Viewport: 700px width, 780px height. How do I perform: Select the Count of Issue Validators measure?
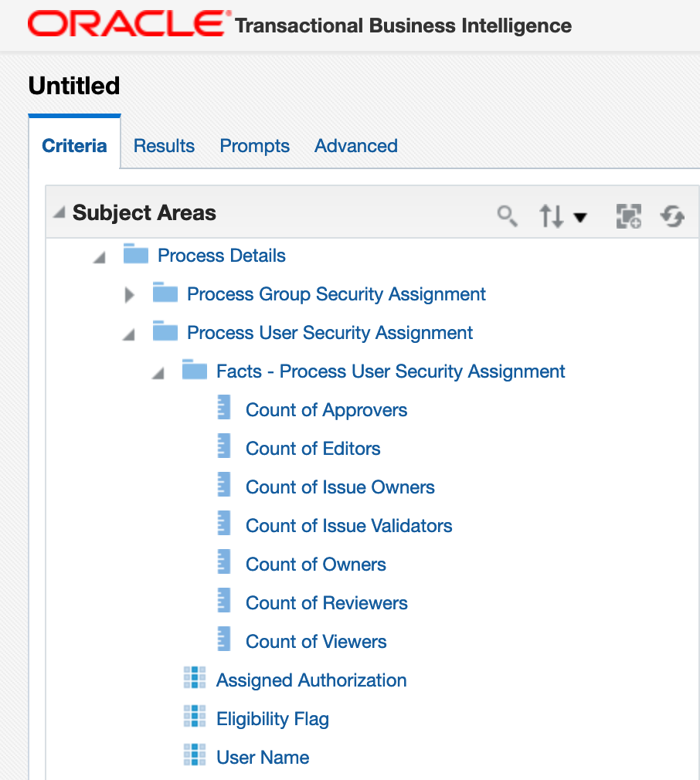click(348, 526)
